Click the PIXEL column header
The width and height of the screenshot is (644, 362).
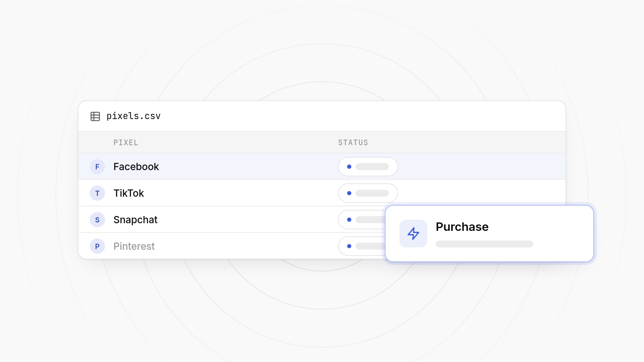tap(126, 142)
